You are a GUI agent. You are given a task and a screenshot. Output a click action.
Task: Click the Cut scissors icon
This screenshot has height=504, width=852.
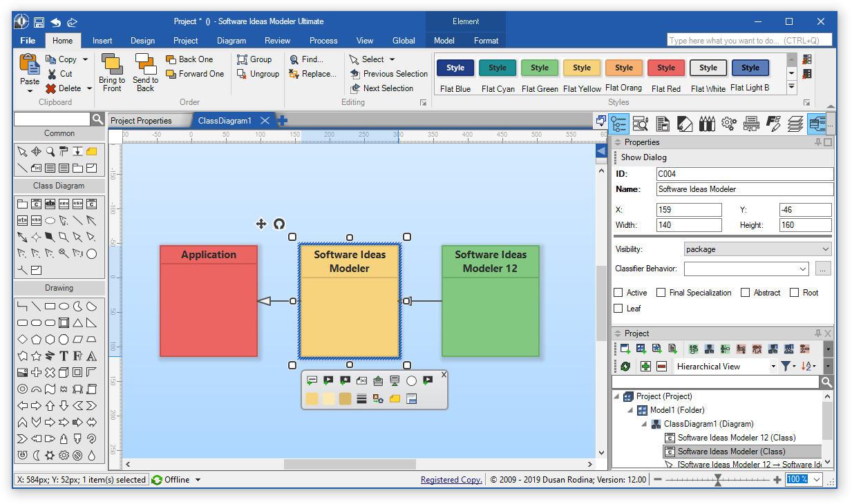coord(50,74)
